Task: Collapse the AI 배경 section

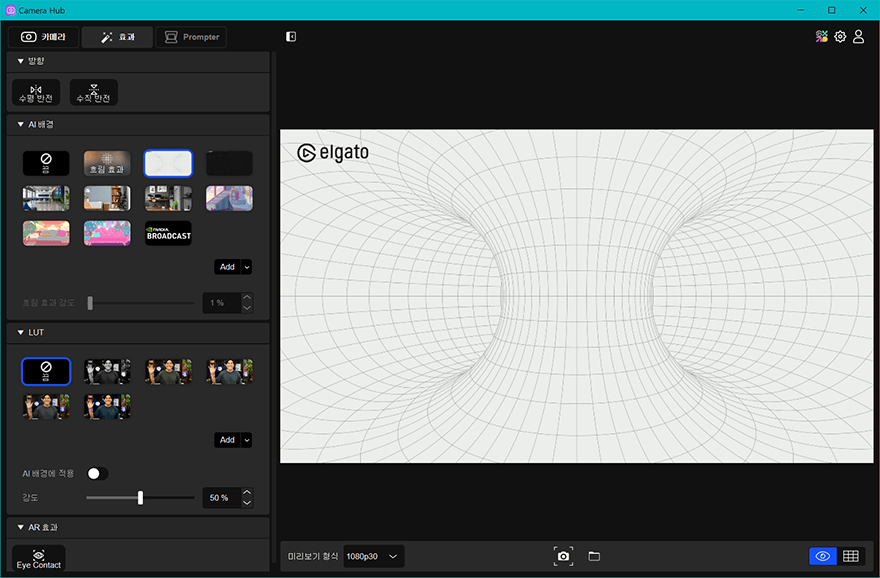Action: 21,125
